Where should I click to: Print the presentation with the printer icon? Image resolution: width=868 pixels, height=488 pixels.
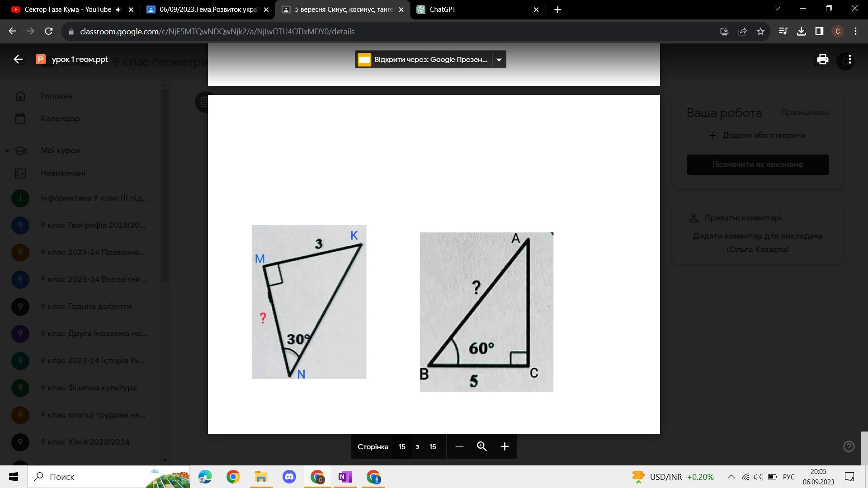click(x=822, y=59)
